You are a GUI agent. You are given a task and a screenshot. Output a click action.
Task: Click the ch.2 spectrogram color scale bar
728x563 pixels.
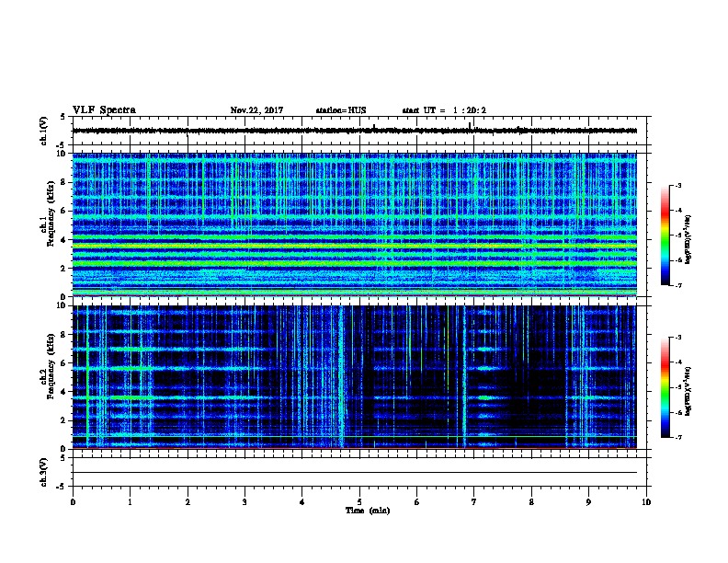[x=665, y=387]
